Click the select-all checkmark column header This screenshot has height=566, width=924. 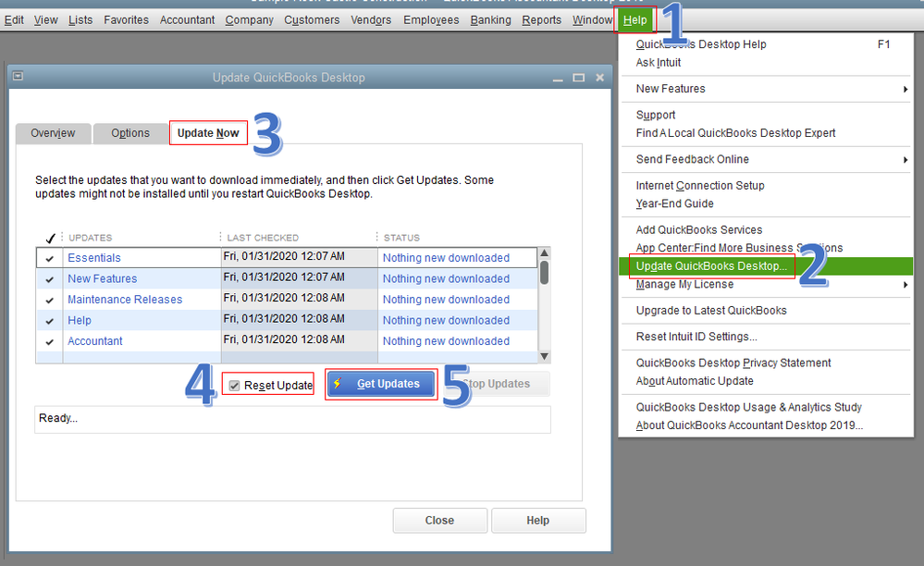click(50, 238)
